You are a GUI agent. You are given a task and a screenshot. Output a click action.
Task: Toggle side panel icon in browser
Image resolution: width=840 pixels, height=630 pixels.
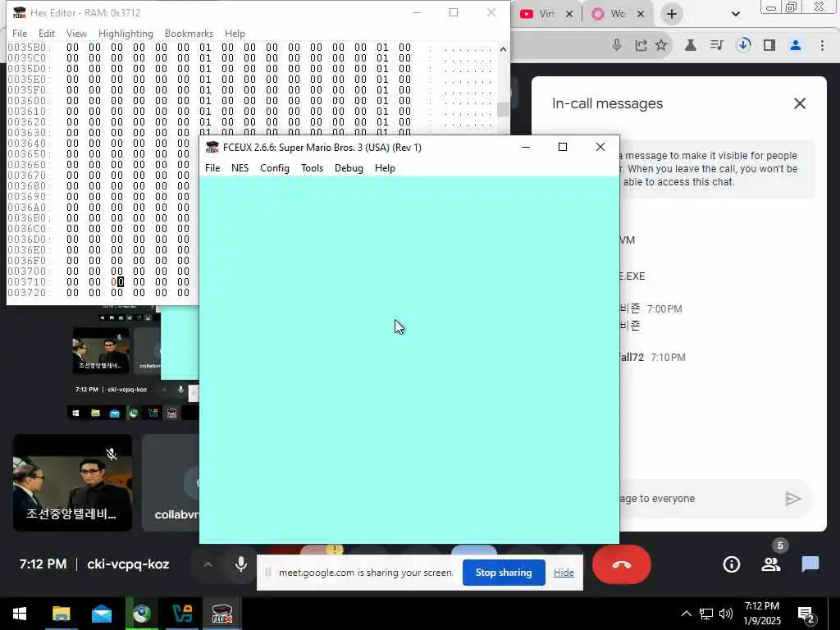pos(769,45)
